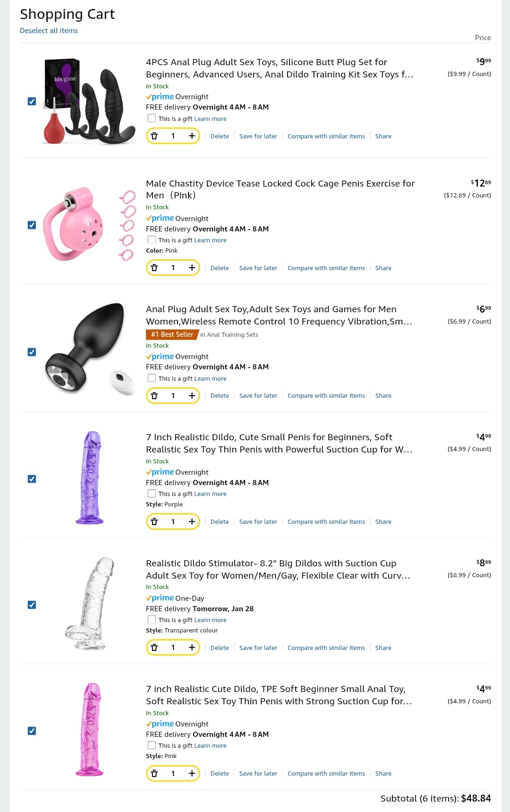Deselect the transparent 8.2" item checkbox
The image size is (510, 812).
click(32, 605)
